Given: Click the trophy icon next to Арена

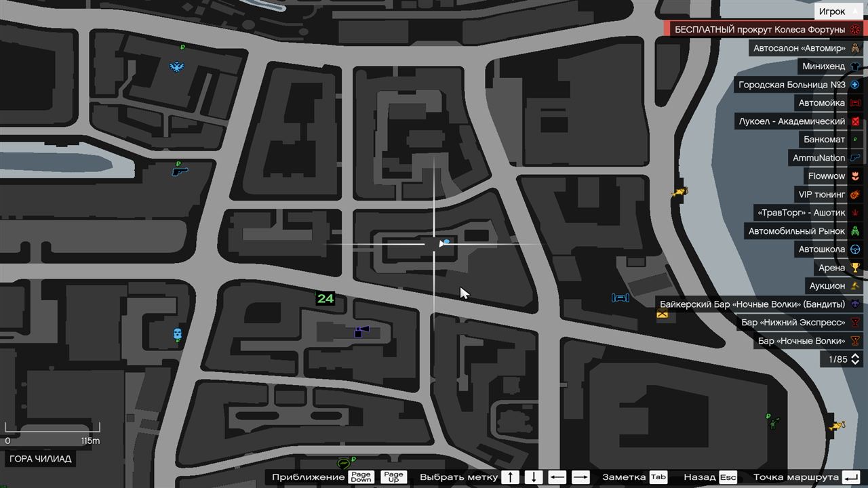Looking at the screenshot, I should [x=855, y=268].
